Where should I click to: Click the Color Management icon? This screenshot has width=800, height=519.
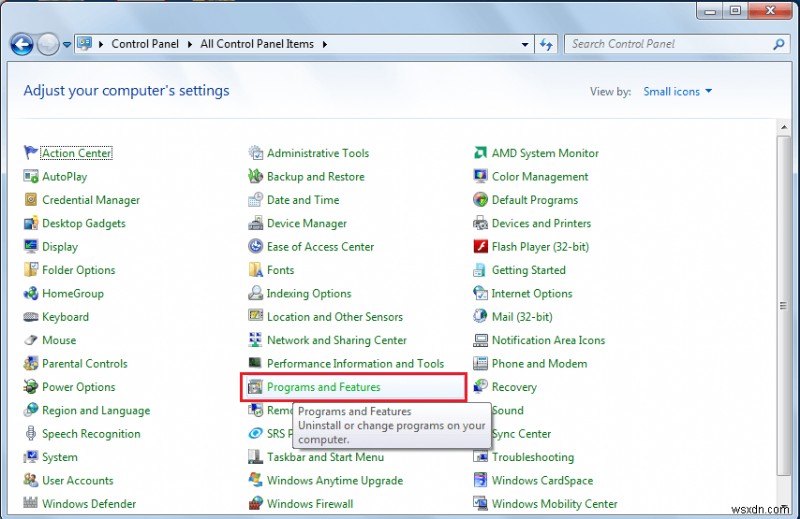point(481,177)
